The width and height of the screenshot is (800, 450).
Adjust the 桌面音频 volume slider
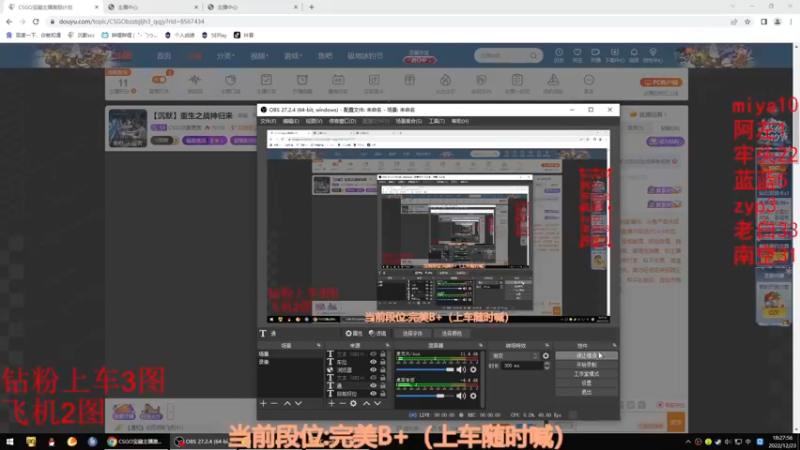click(x=425, y=395)
